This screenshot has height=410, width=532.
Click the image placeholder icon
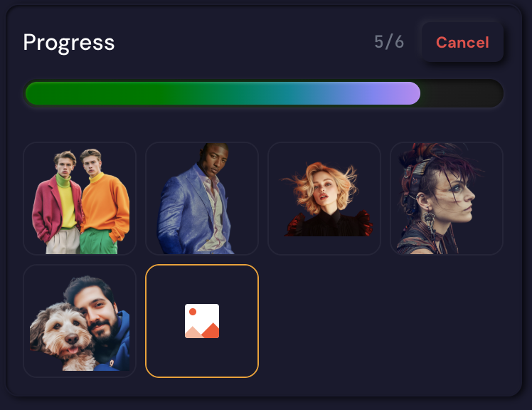click(202, 321)
